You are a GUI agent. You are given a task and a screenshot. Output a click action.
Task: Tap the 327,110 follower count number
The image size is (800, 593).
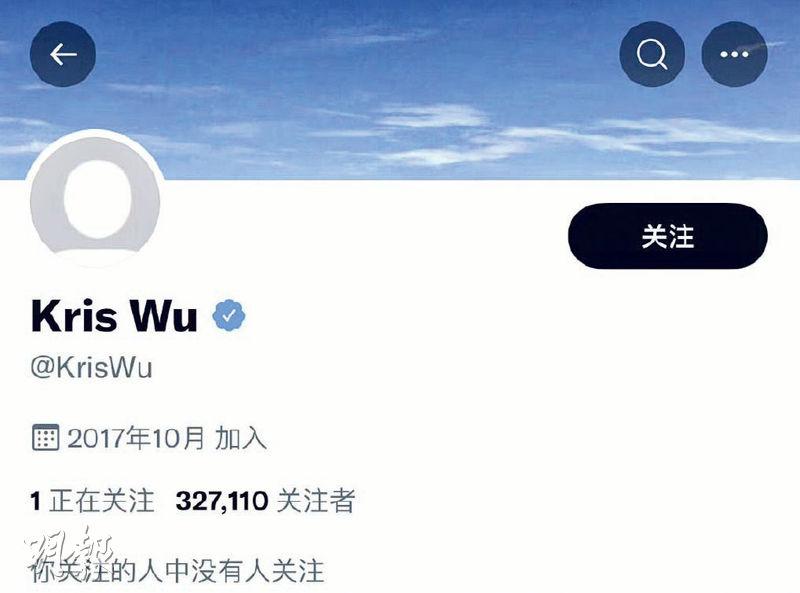tap(221, 501)
